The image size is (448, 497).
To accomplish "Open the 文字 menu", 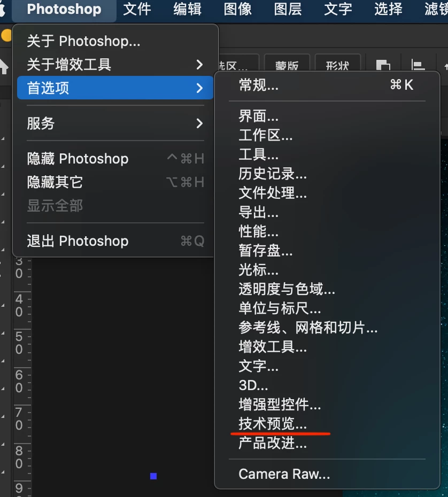I will click(338, 9).
